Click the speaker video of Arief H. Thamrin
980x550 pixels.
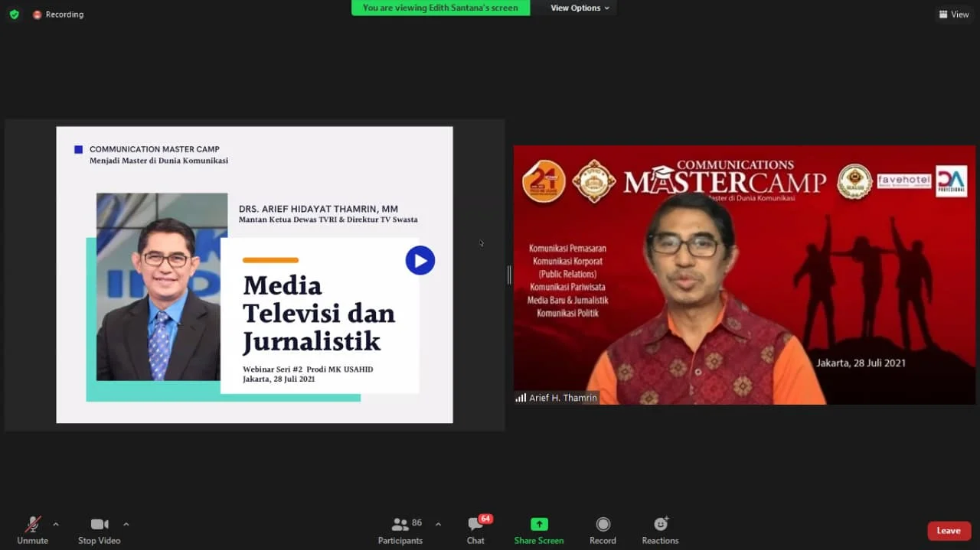click(x=744, y=275)
